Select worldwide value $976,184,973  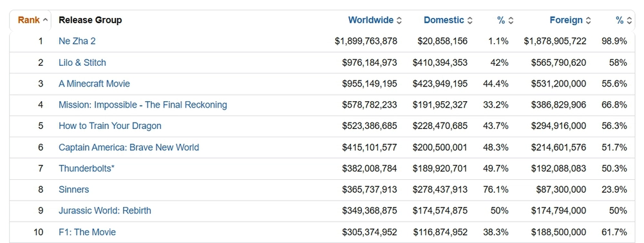point(370,63)
